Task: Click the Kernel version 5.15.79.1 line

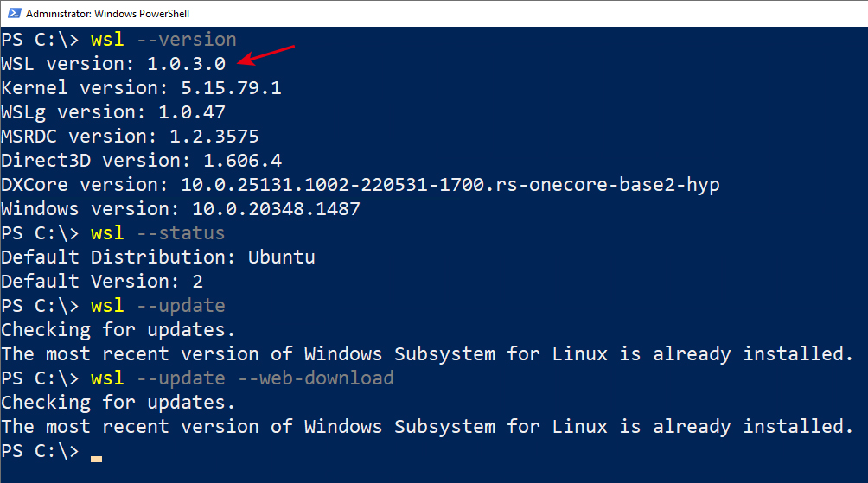Action: 141,88
